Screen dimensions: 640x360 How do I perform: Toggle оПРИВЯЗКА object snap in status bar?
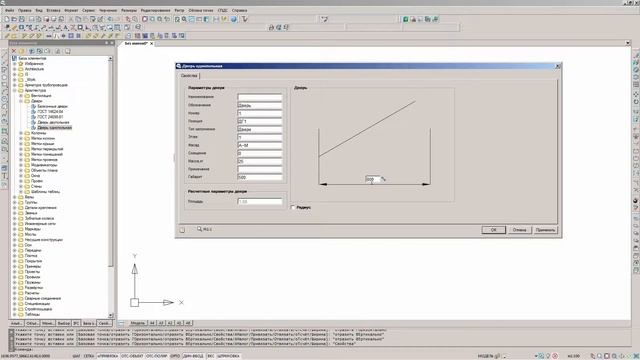(x=108, y=356)
